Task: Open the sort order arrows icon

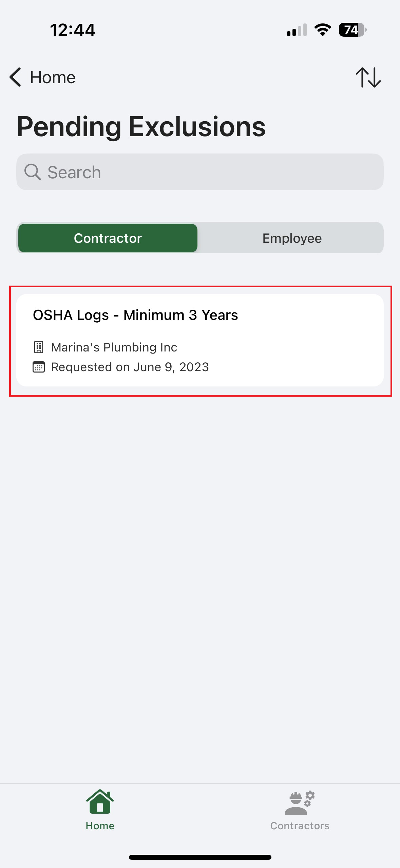Action: tap(368, 77)
